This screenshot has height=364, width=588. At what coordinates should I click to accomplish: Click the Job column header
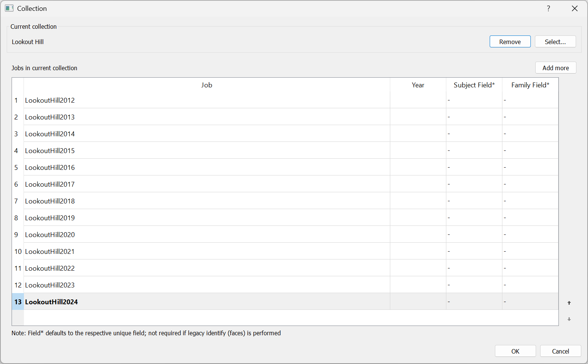tap(207, 85)
